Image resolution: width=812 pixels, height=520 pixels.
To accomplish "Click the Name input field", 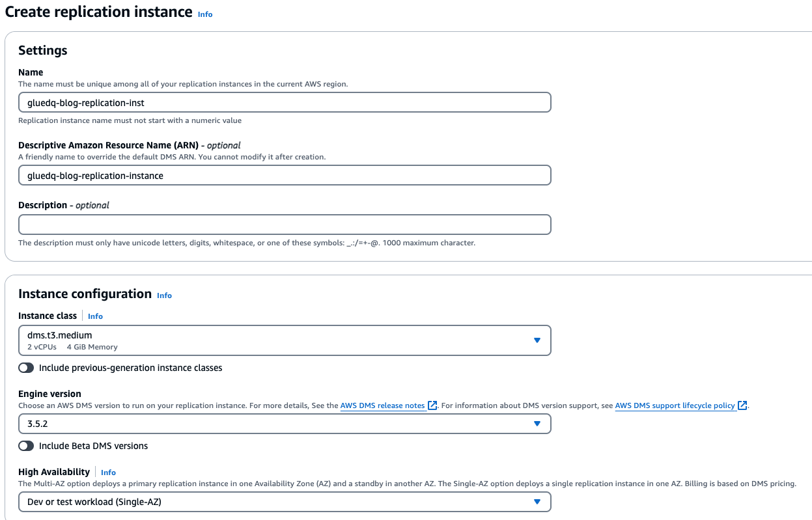I will tap(285, 102).
